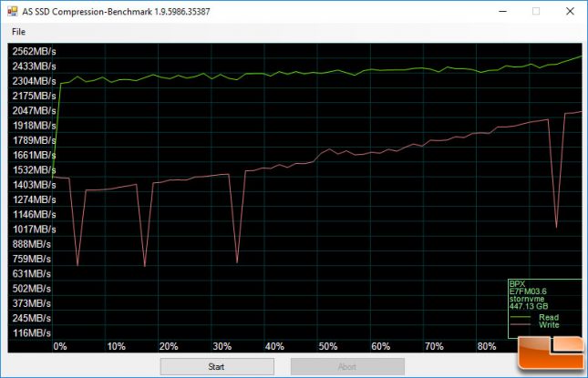Maximize the benchmark window
The height and width of the screenshot is (378, 588).
(536, 11)
